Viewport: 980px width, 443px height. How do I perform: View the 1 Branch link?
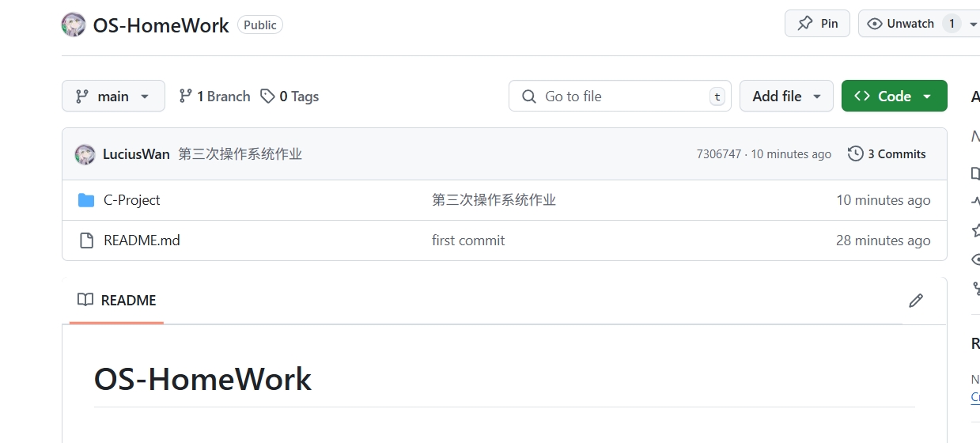click(x=214, y=96)
